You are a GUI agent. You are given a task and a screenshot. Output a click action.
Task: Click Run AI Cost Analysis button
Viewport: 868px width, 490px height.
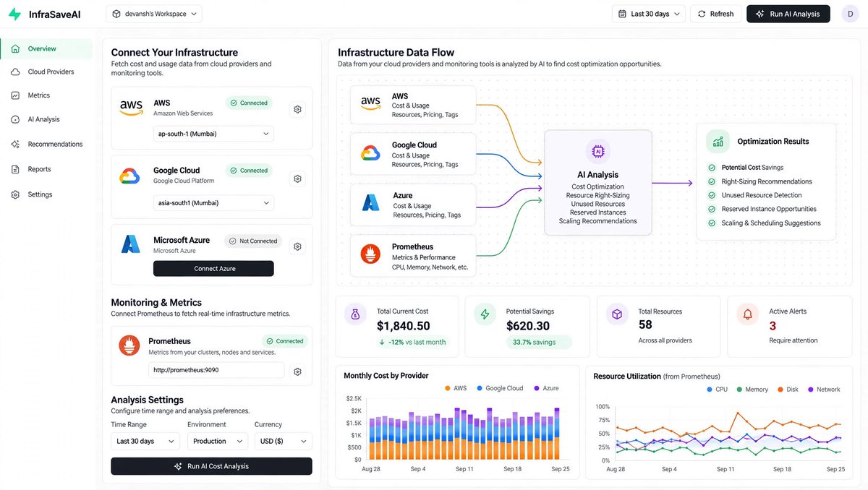click(211, 466)
